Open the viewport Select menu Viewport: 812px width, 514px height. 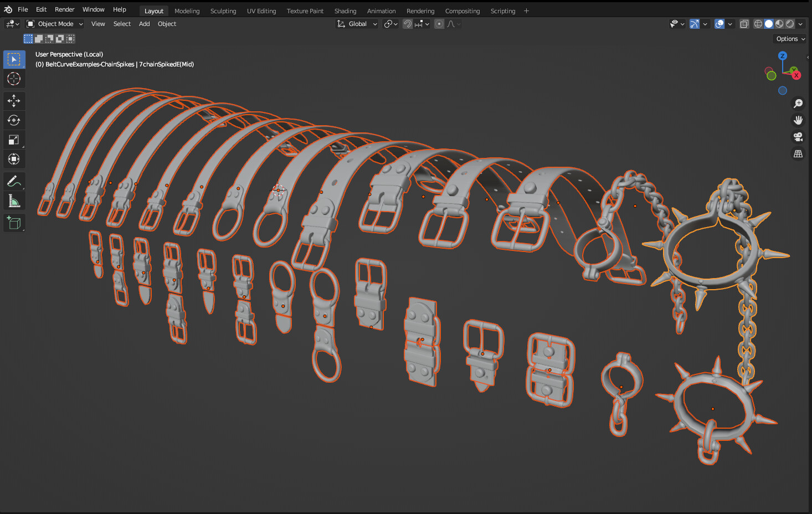tap(122, 24)
